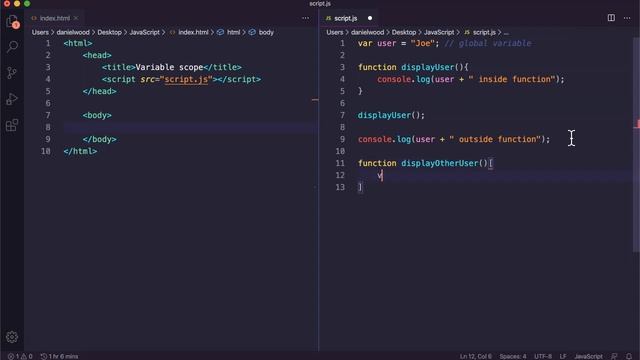Screen dimensions: 640x360
Task: Click line number 8 in index.html gutter
Action: tap(48, 127)
